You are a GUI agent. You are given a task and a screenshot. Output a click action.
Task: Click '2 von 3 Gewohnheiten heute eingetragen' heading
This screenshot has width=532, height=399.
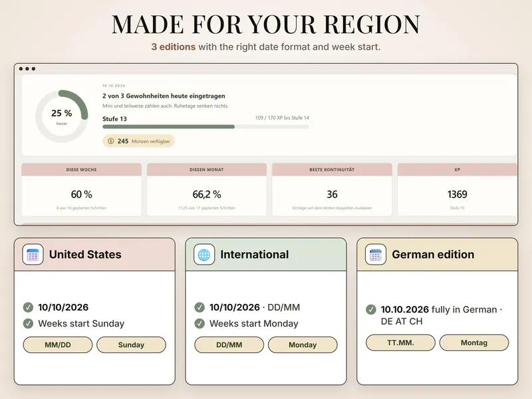click(164, 96)
